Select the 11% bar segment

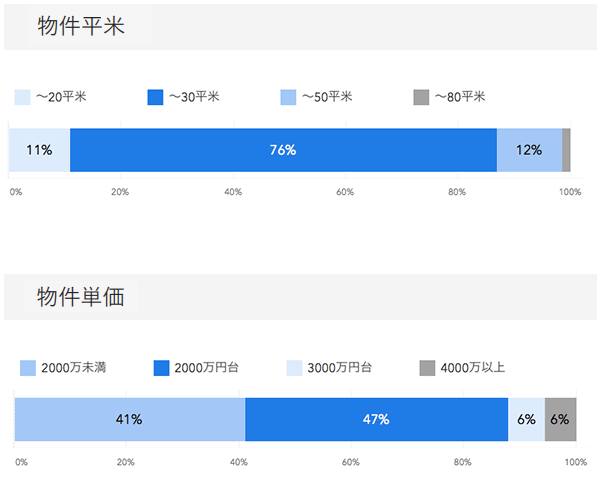[39, 150]
